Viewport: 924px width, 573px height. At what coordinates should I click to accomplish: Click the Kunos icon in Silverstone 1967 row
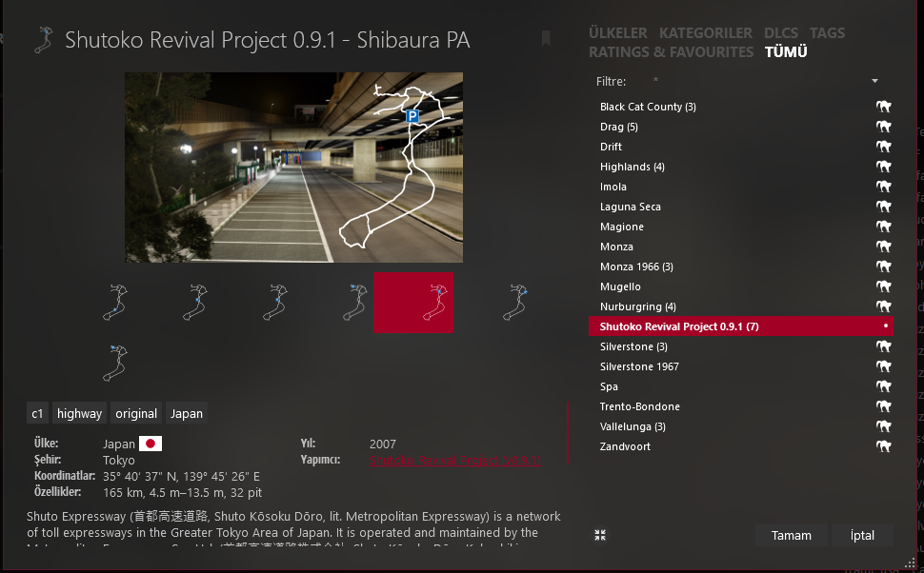tap(883, 366)
